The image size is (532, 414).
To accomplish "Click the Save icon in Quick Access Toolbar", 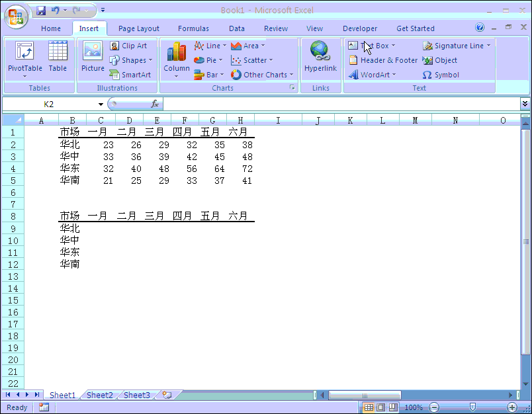I will [41, 11].
